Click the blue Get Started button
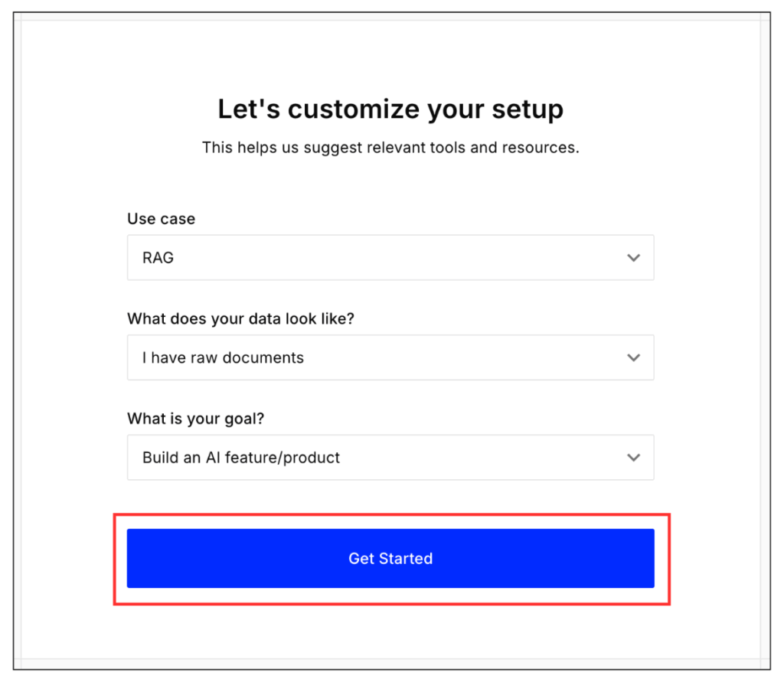The image size is (784, 682). point(390,558)
